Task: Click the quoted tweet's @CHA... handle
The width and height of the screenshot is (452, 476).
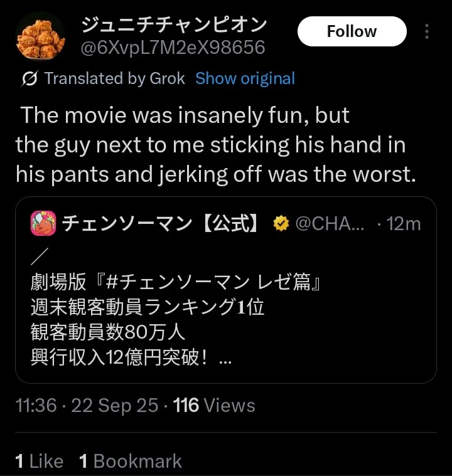Action: [x=329, y=224]
